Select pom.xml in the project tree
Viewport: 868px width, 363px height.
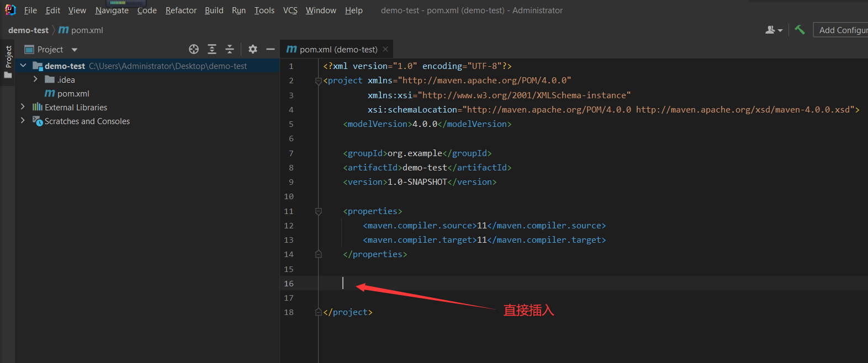click(x=67, y=94)
